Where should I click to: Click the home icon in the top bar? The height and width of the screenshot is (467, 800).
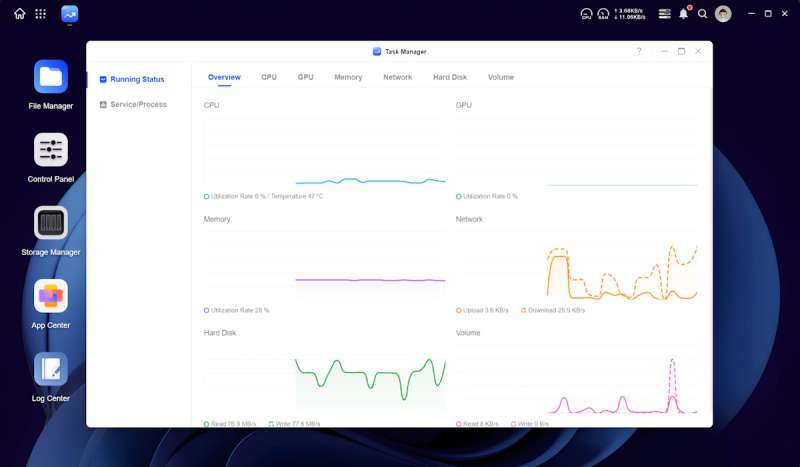coord(19,14)
